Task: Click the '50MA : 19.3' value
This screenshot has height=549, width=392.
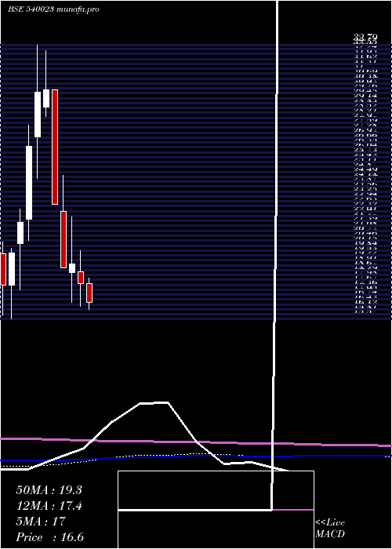Action: tap(49, 490)
